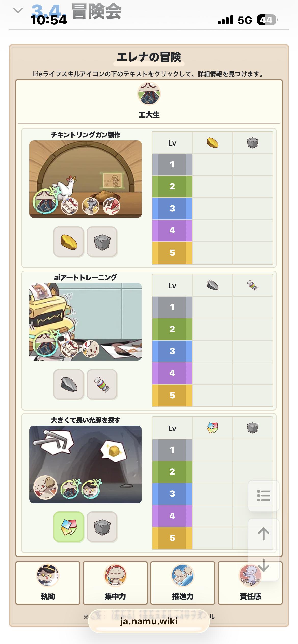Open the 推進力 skill tab

(183, 583)
